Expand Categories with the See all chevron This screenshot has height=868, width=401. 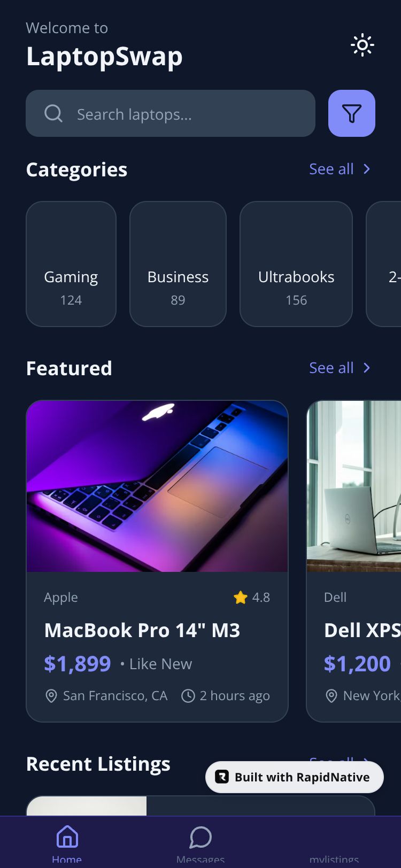point(367,169)
